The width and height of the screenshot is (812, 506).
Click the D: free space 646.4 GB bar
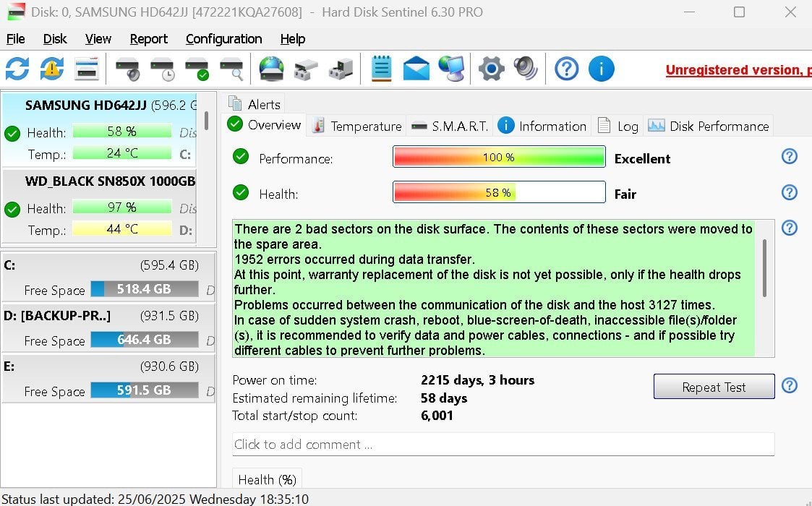pyautogui.click(x=145, y=340)
